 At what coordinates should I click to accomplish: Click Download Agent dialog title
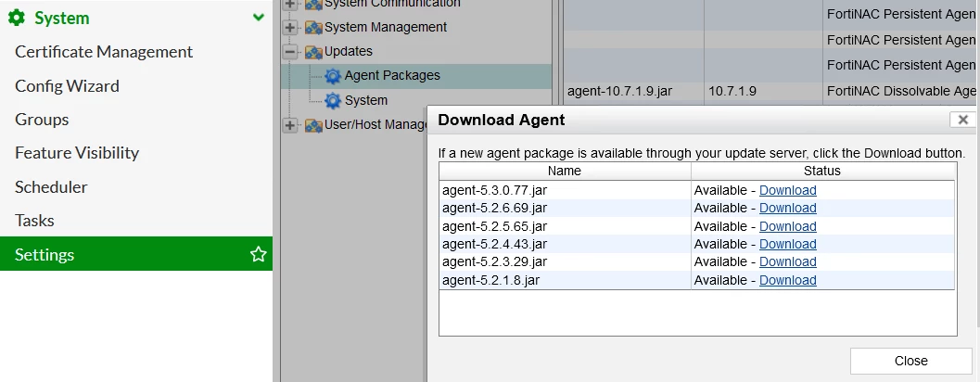[x=502, y=120]
